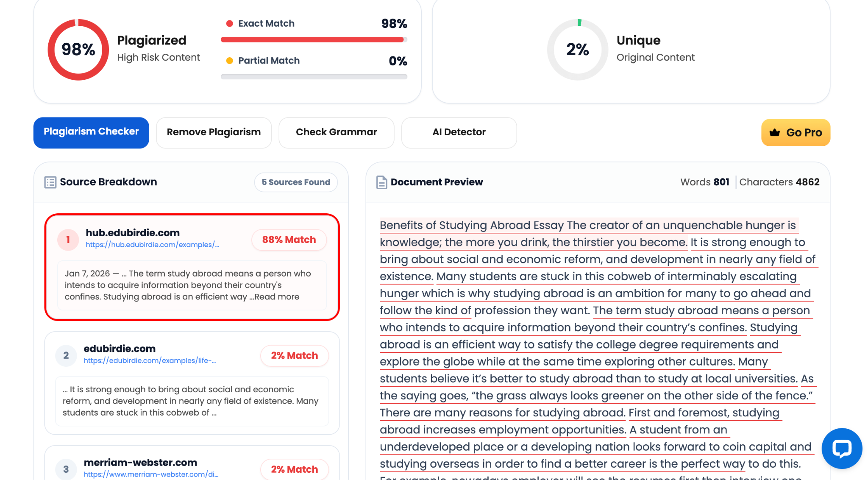868x480 pixels.
Task: Switch to the Plagiarism Checker tab
Action: (91, 133)
